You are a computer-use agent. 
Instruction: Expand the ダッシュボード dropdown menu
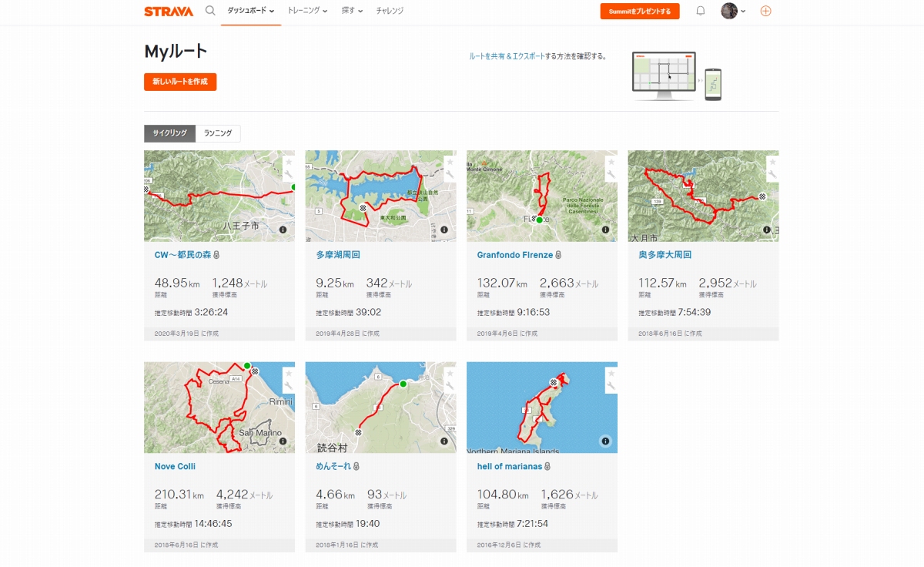[251, 11]
